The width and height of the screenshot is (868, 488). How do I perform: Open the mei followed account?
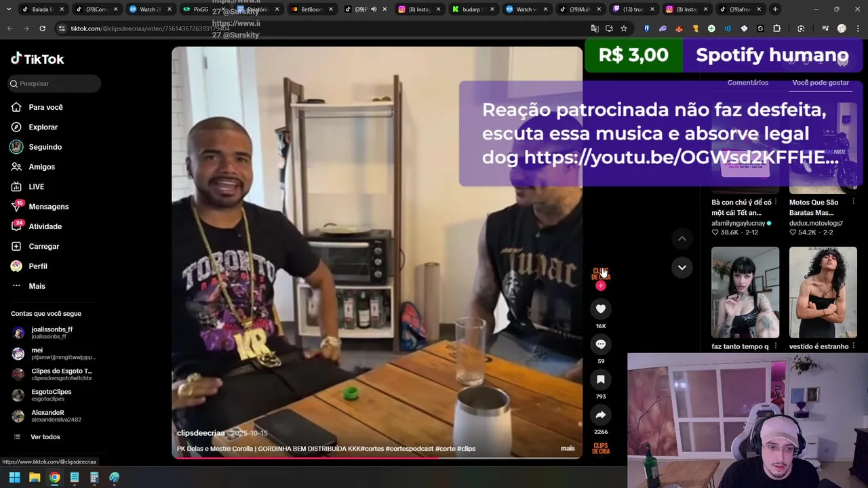click(53, 353)
